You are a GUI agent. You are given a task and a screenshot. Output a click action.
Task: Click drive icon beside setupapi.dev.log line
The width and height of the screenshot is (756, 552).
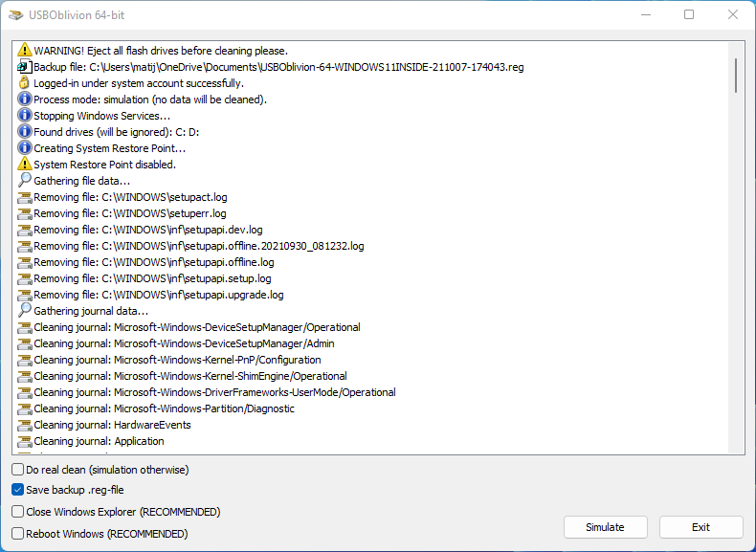[25, 230]
